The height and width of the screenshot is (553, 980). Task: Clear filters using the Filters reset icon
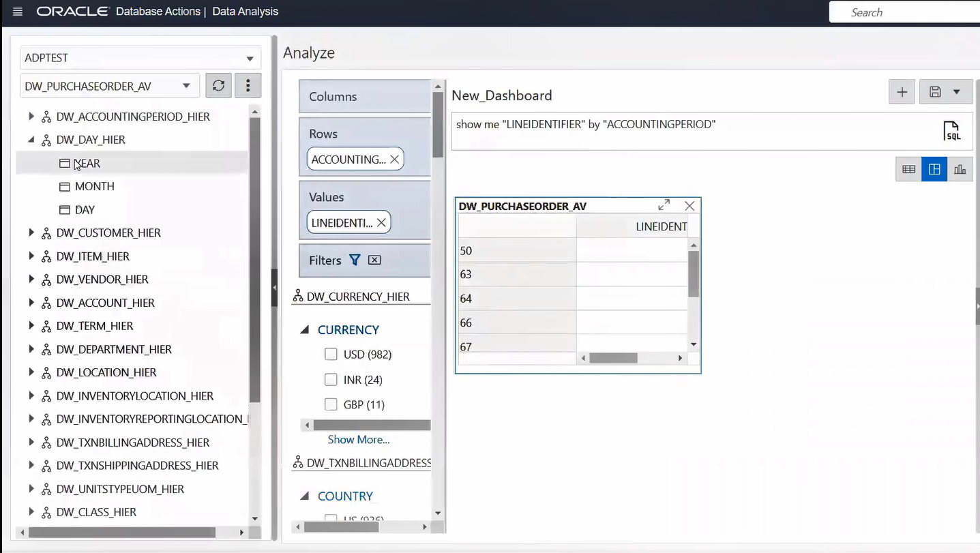pos(374,260)
